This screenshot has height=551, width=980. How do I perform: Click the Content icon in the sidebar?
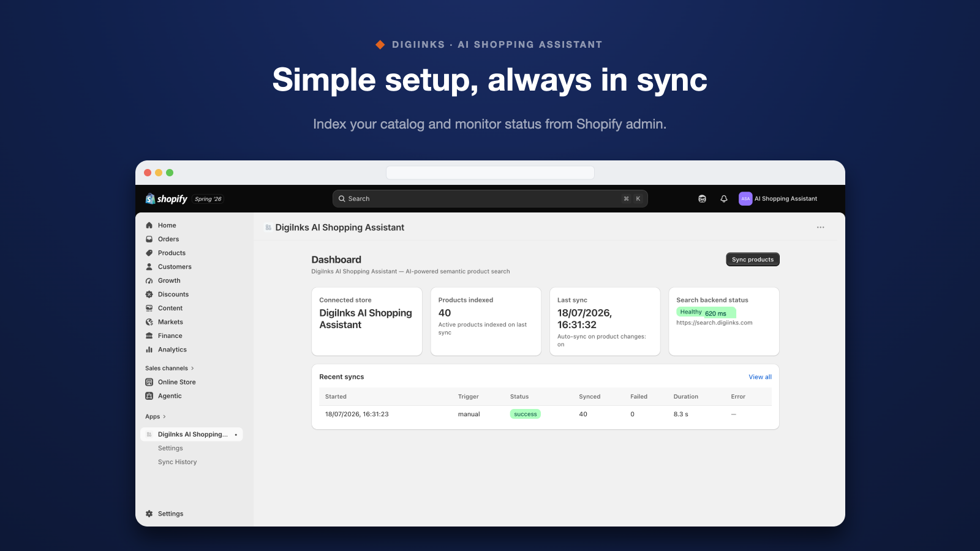pyautogui.click(x=149, y=309)
